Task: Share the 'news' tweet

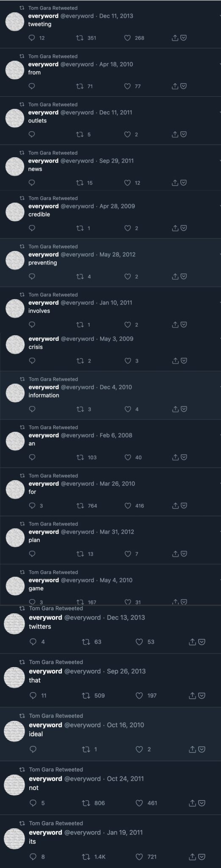Action: 175,183
